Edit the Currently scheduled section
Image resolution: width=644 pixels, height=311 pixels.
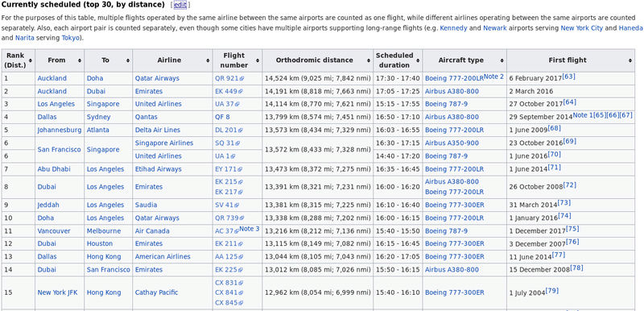coord(180,5)
